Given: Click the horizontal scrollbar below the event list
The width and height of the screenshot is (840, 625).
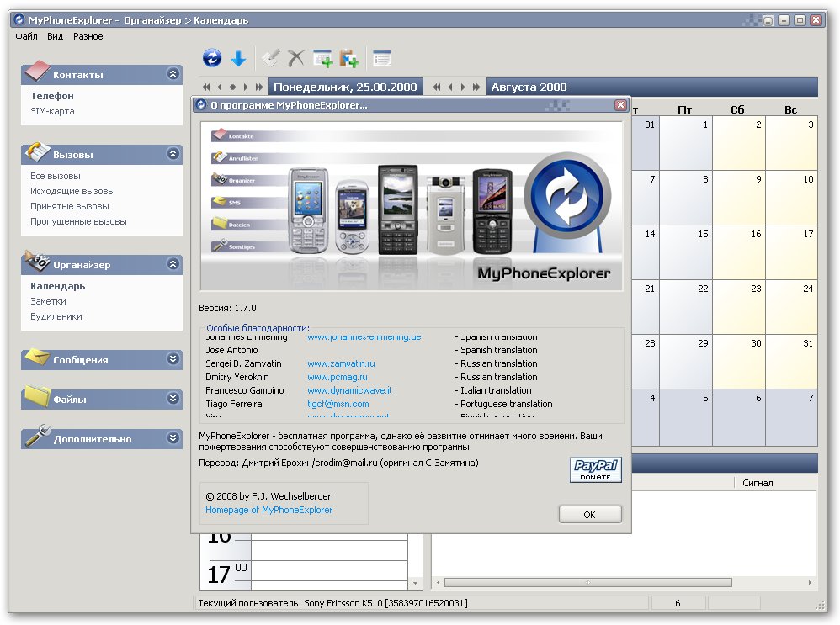Looking at the screenshot, I should [x=587, y=582].
